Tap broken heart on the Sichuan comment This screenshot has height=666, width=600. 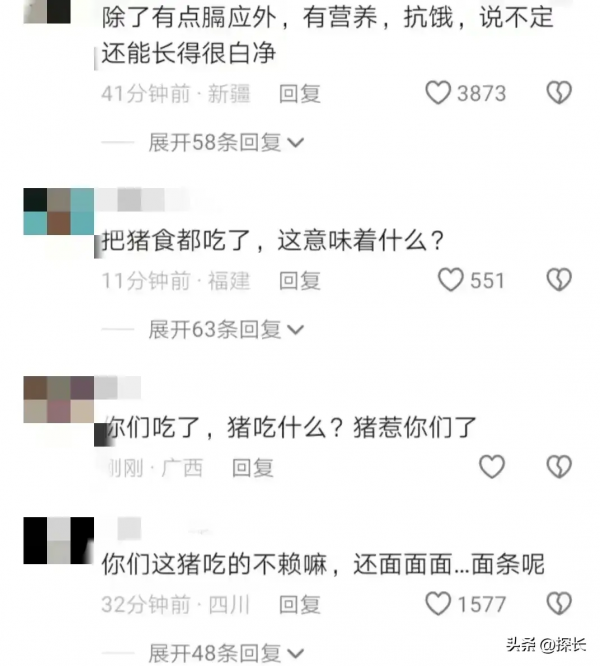tap(559, 603)
